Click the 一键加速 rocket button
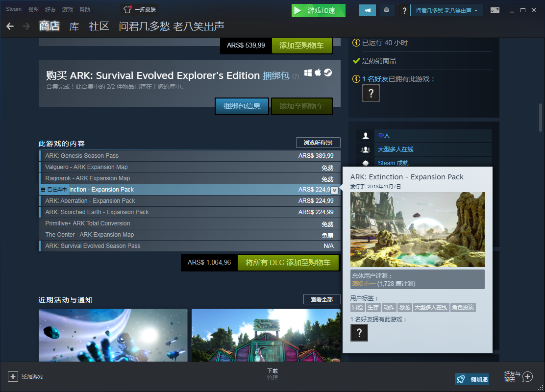Image resolution: width=545 pixels, height=392 pixels. [472, 379]
